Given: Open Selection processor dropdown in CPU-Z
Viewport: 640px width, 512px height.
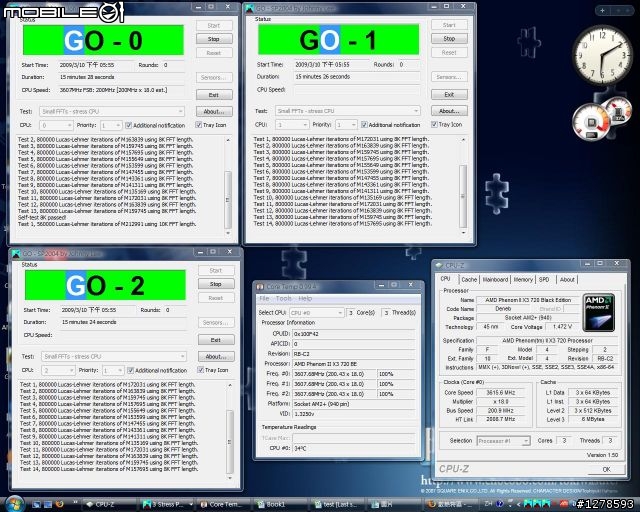Looking at the screenshot, I should pyautogui.click(x=503, y=441).
